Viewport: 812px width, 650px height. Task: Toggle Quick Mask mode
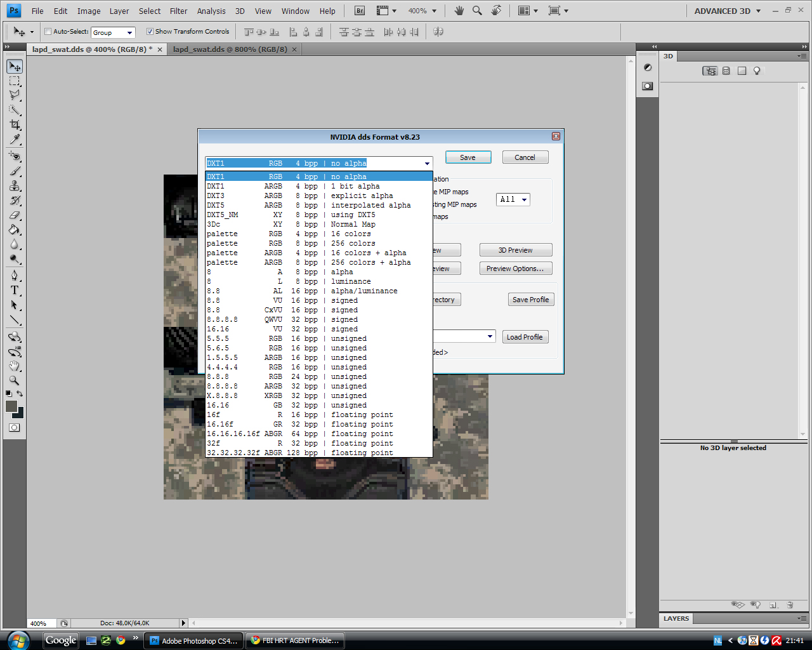[14, 428]
